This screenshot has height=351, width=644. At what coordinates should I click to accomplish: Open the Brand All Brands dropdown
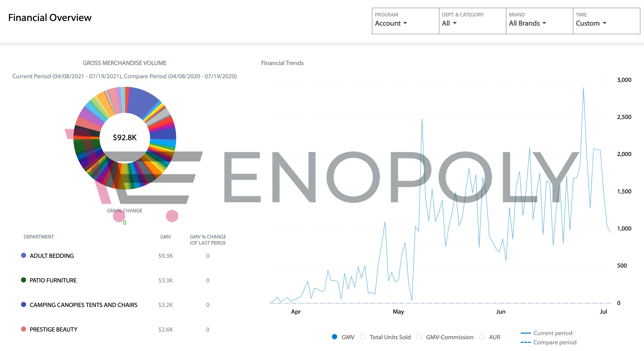[x=539, y=21]
